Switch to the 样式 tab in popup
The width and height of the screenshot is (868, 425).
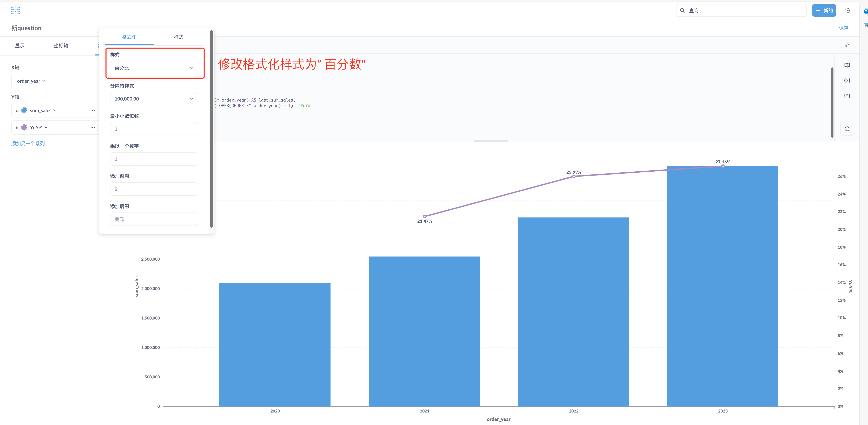tap(179, 37)
